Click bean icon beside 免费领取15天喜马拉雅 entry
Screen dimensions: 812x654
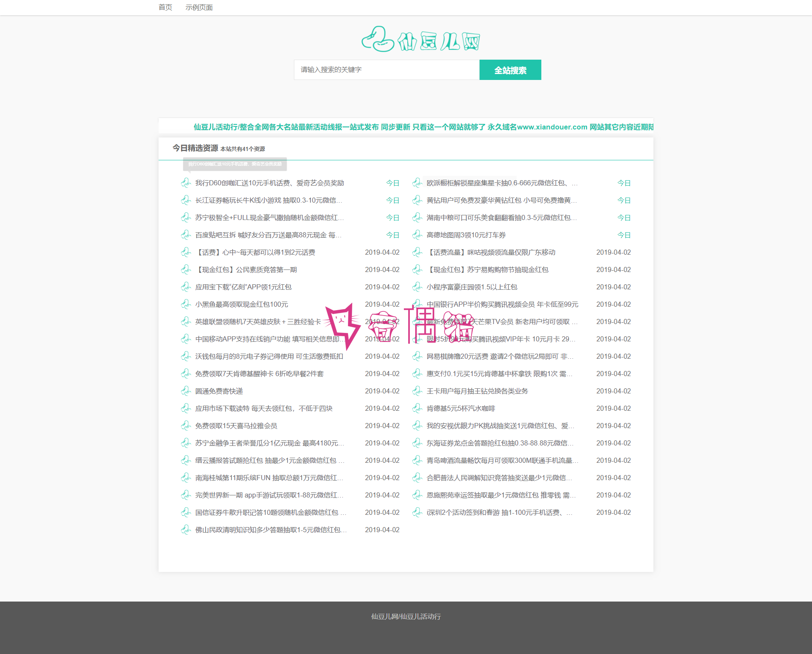[186, 426]
